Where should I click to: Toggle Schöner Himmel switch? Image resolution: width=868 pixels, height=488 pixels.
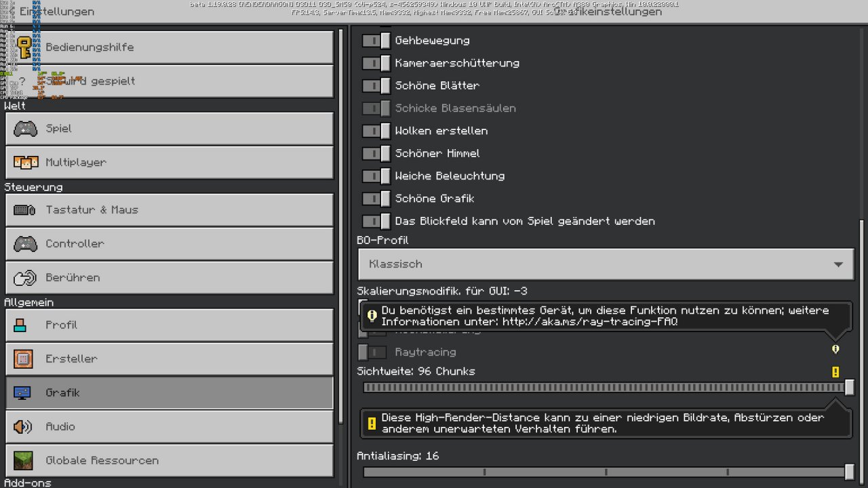376,154
